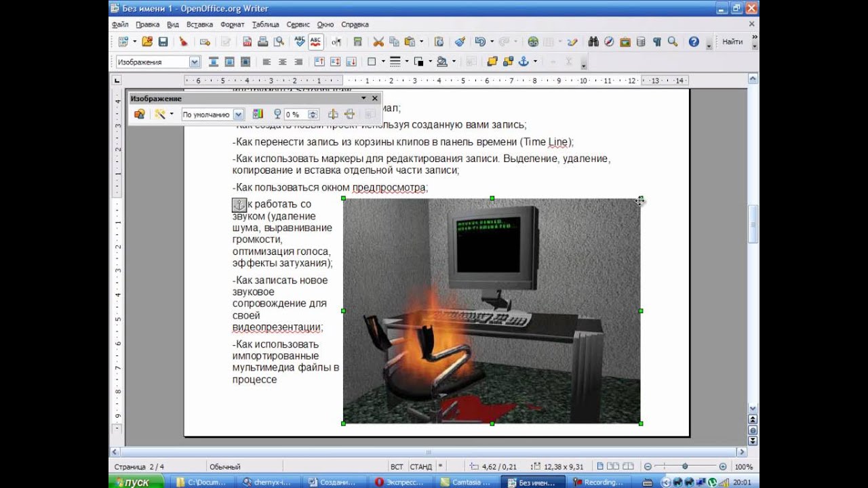Image resolution: width=868 pixels, height=488 pixels.
Task: Open the Вставка menu
Action: pyautogui.click(x=199, y=24)
